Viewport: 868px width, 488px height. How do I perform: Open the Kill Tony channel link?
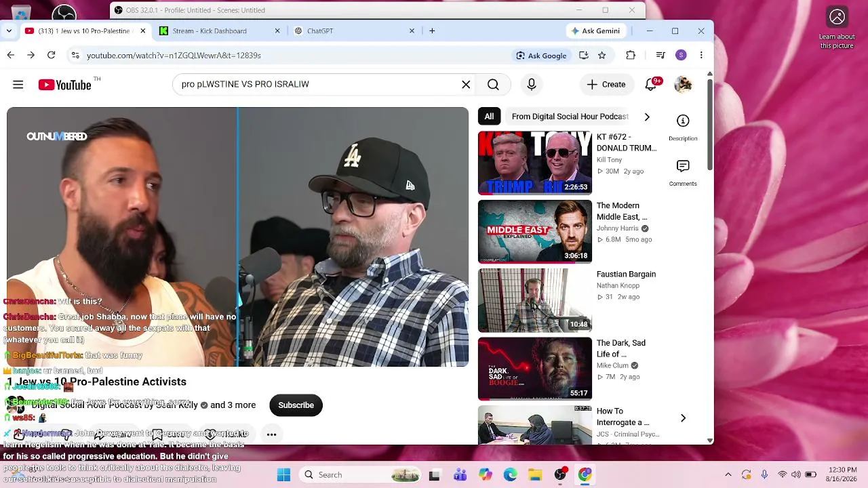coord(609,160)
